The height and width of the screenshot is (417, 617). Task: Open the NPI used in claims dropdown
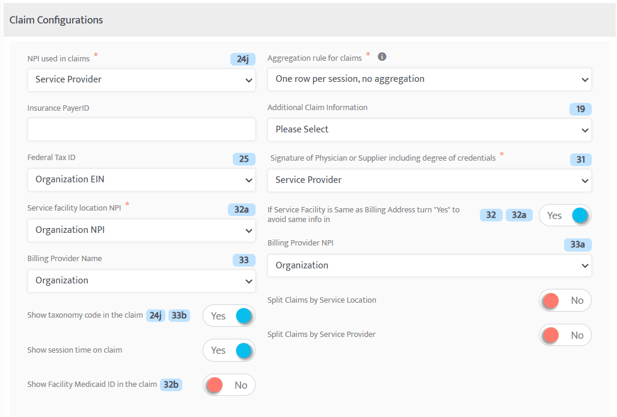pos(141,80)
